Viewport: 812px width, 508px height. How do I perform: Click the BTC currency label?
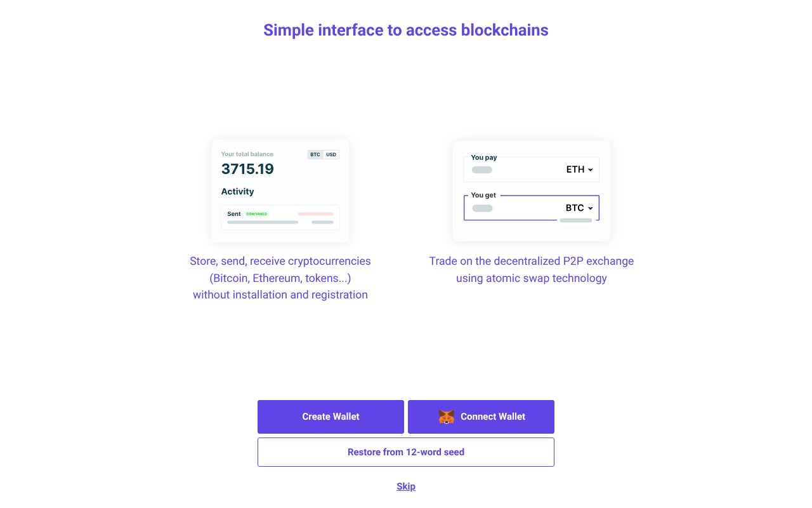pyautogui.click(x=574, y=208)
